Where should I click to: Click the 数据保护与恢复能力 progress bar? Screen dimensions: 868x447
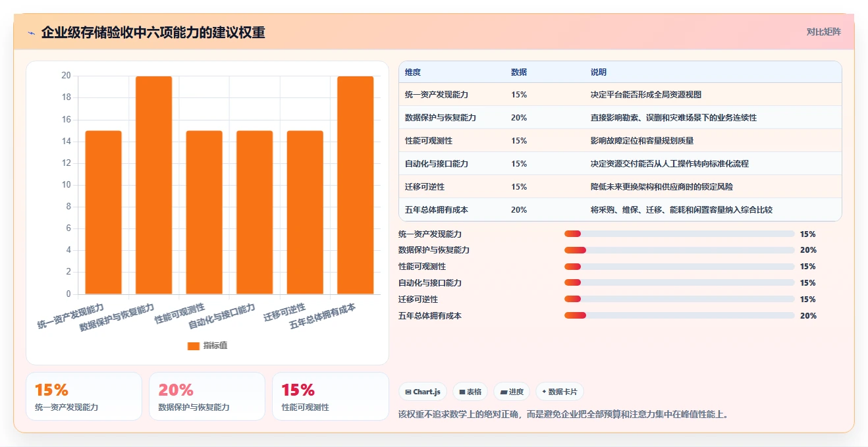point(679,250)
